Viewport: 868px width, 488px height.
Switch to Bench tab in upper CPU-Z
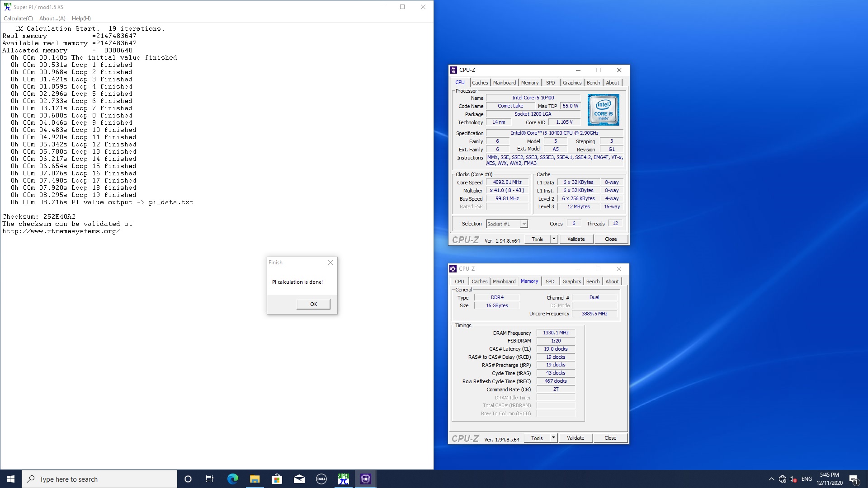point(593,83)
